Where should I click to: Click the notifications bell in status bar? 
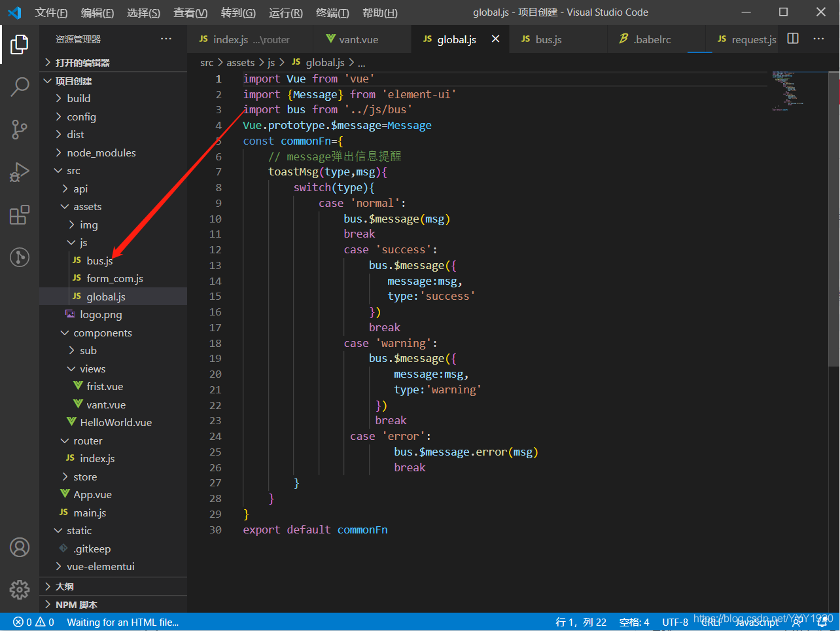822,622
